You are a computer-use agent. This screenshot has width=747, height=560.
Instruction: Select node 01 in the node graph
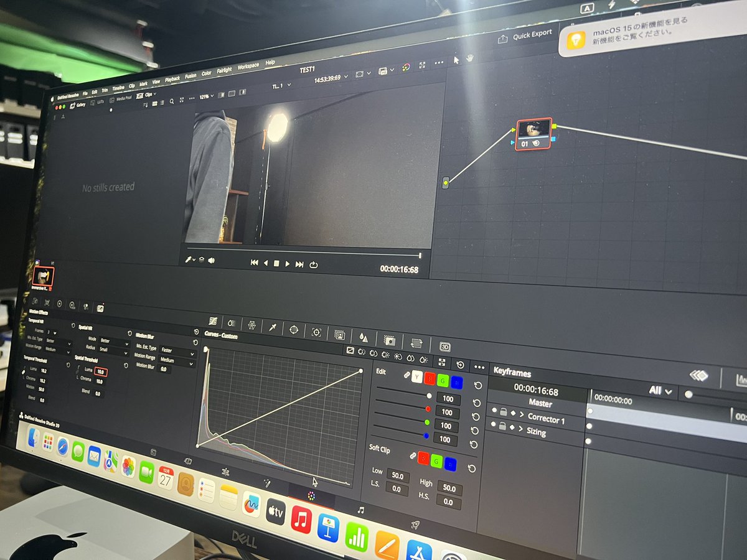coord(534,133)
